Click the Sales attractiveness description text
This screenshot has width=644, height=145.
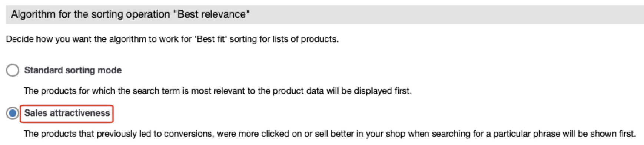[330, 134]
